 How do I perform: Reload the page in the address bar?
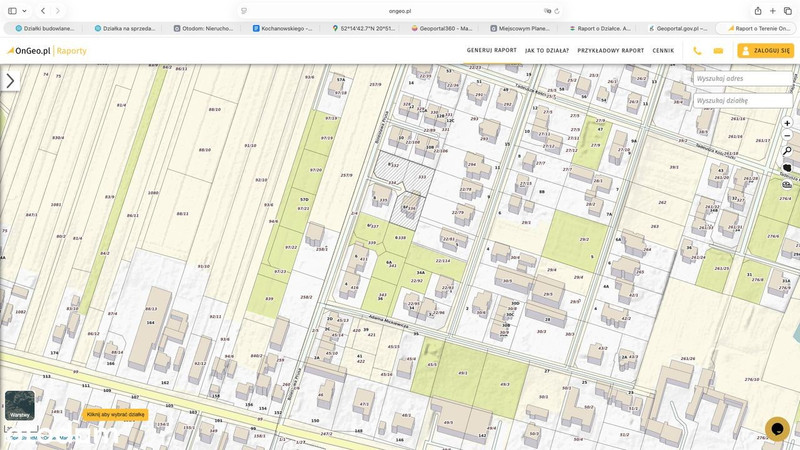(557, 11)
